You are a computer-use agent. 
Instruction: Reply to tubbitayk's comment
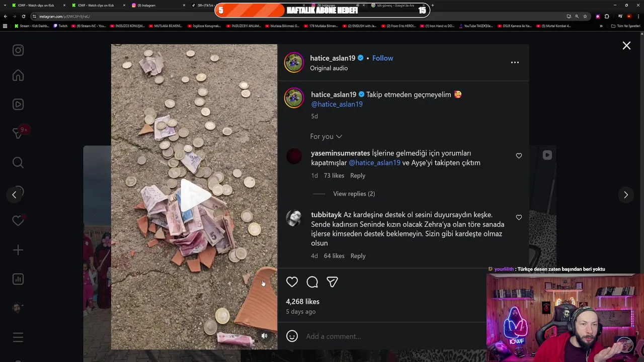(x=358, y=256)
